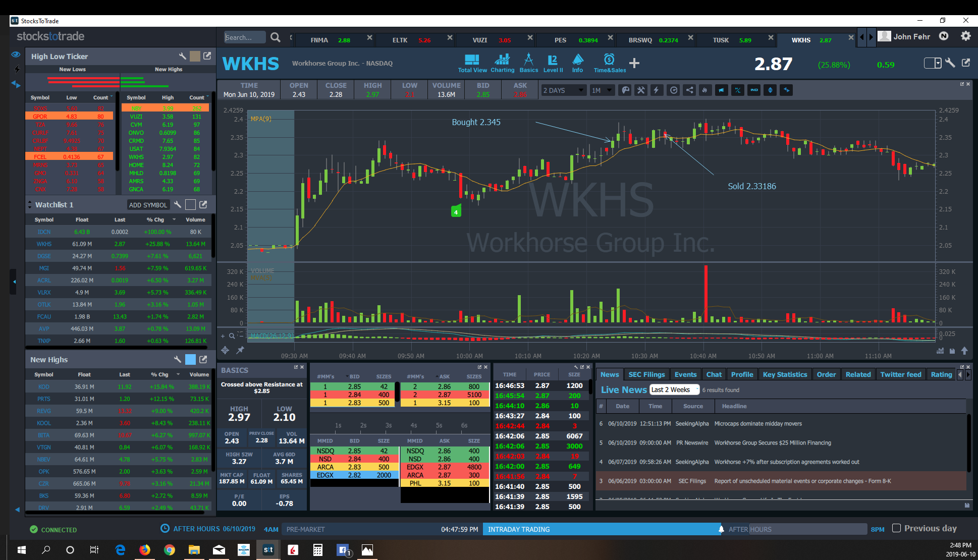Open the Time&Sales panel
This screenshot has width=978, height=560.
coord(609,64)
